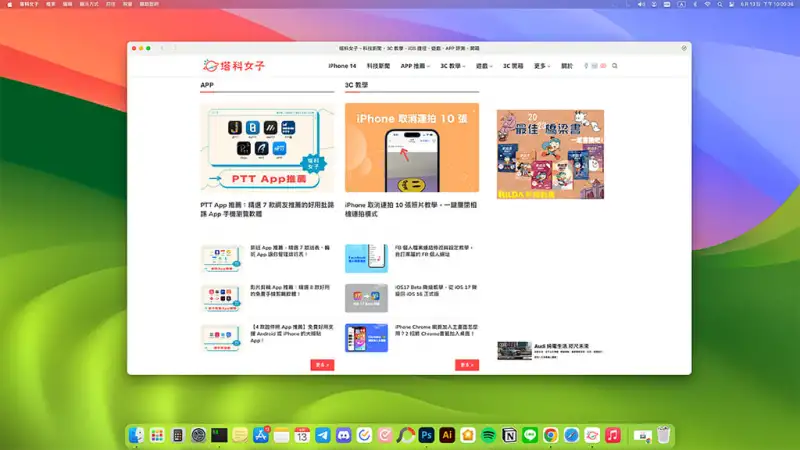Click the search icon in the site header
The height and width of the screenshot is (450, 800).
pyautogui.click(x=615, y=66)
